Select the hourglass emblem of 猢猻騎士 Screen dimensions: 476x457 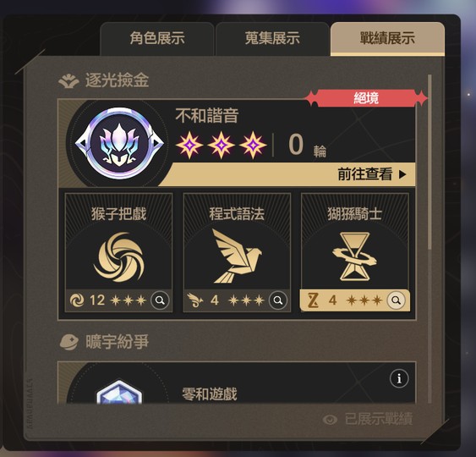[354, 256]
